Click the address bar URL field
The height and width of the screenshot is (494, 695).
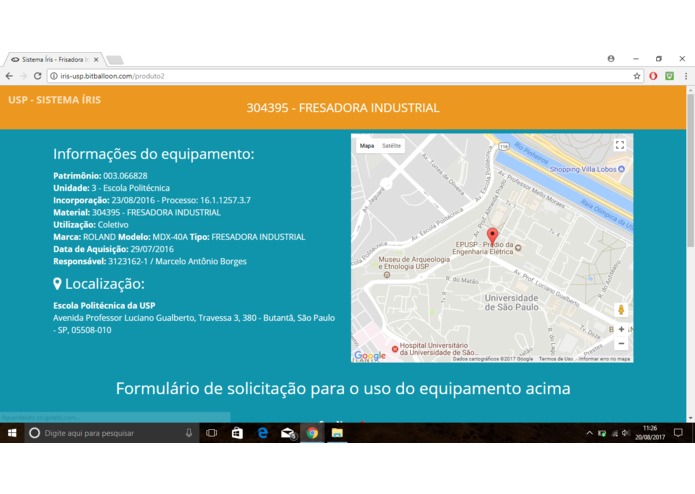[344, 76]
